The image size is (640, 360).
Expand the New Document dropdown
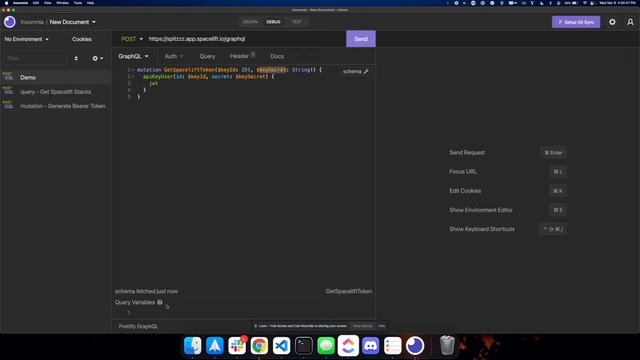[x=73, y=22]
